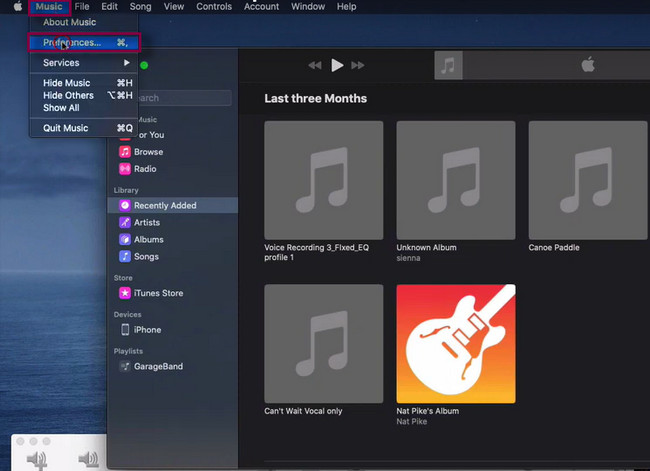650x471 pixels.
Task: Choose Quit Music menu entry
Action: pyautogui.click(x=84, y=128)
